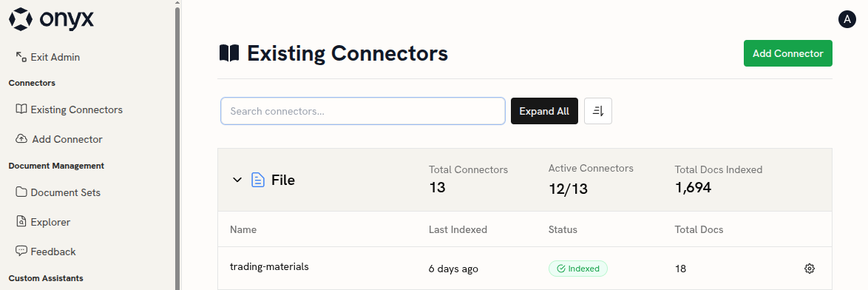Click the sort order icon button

(x=598, y=111)
